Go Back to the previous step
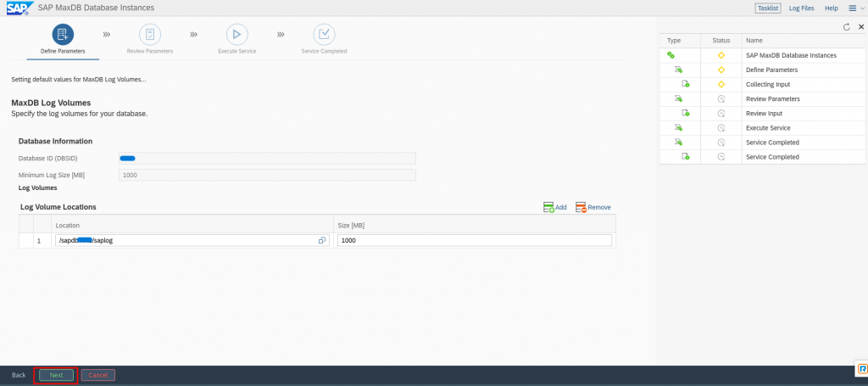This screenshot has width=868, height=386. pos(19,375)
